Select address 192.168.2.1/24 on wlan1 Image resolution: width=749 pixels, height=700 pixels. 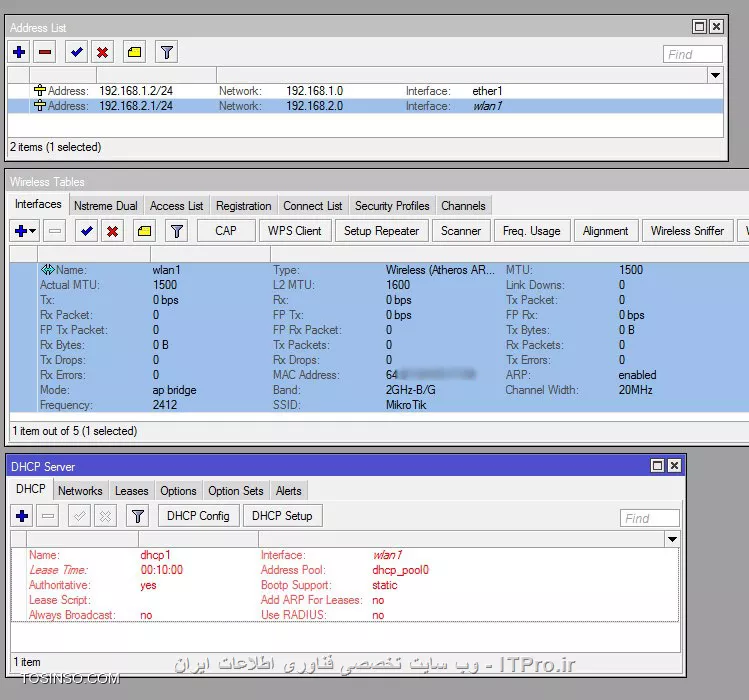coord(365,106)
